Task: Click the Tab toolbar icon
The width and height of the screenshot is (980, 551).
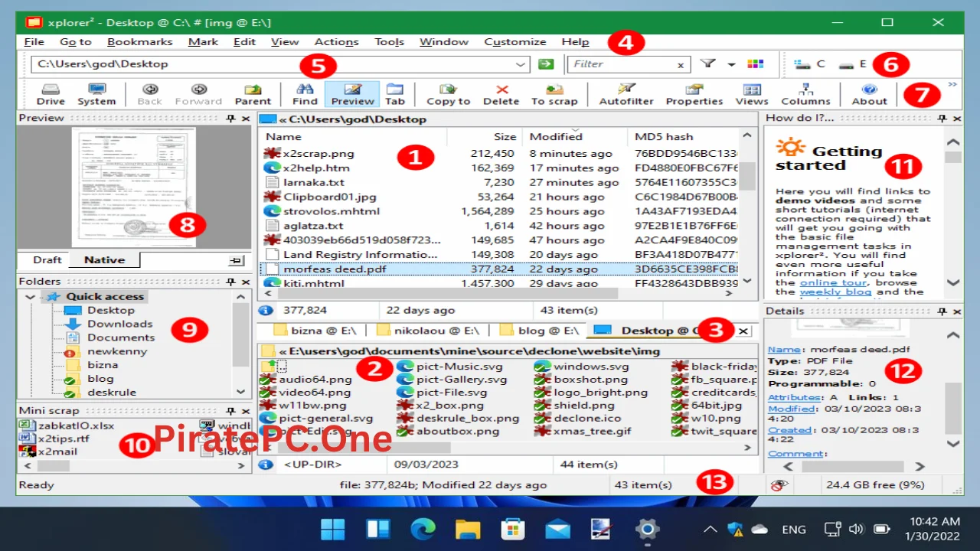Action: click(395, 94)
